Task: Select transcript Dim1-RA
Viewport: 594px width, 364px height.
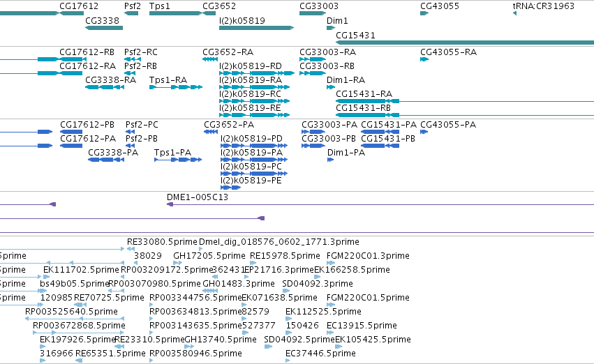Action: [x=346, y=79]
